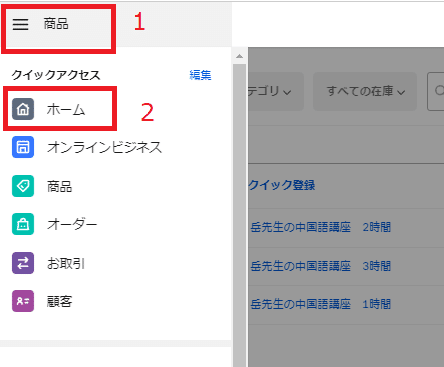Click the 顧客 contact card icon
444x367 pixels.
[23, 301]
